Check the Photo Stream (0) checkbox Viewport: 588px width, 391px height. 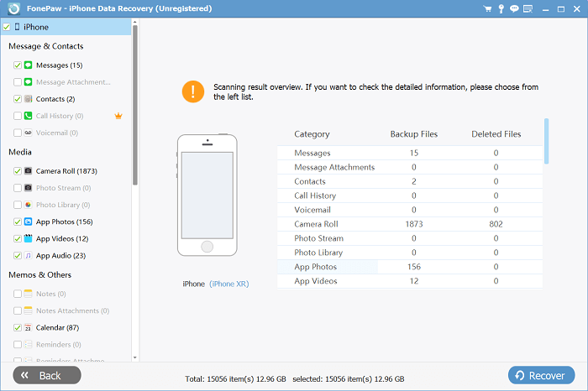click(18, 188)
